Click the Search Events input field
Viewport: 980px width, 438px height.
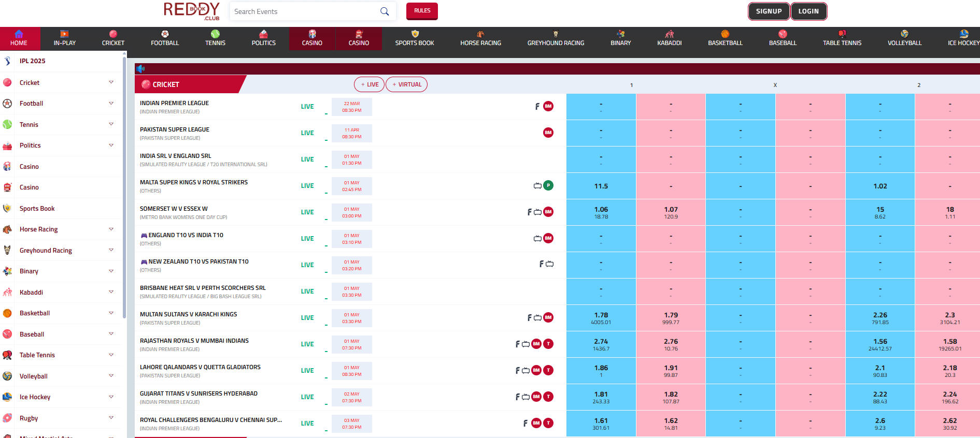(x=306, y=11)
